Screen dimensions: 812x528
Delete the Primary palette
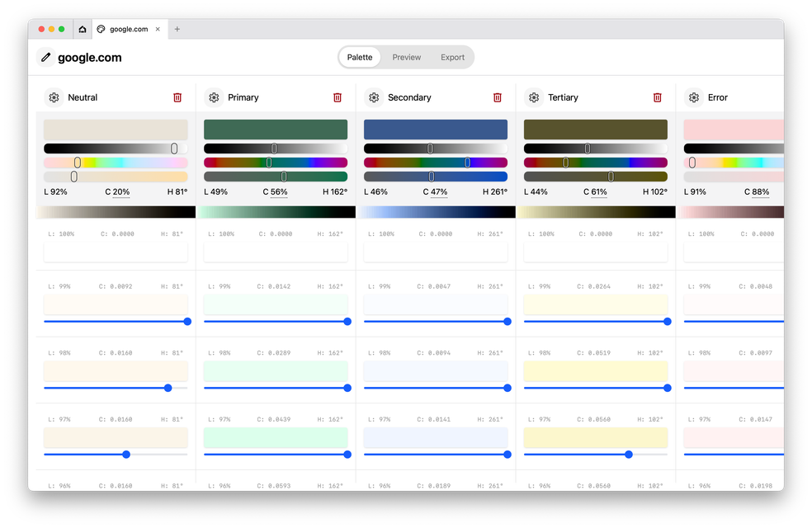tap(338, 97)
